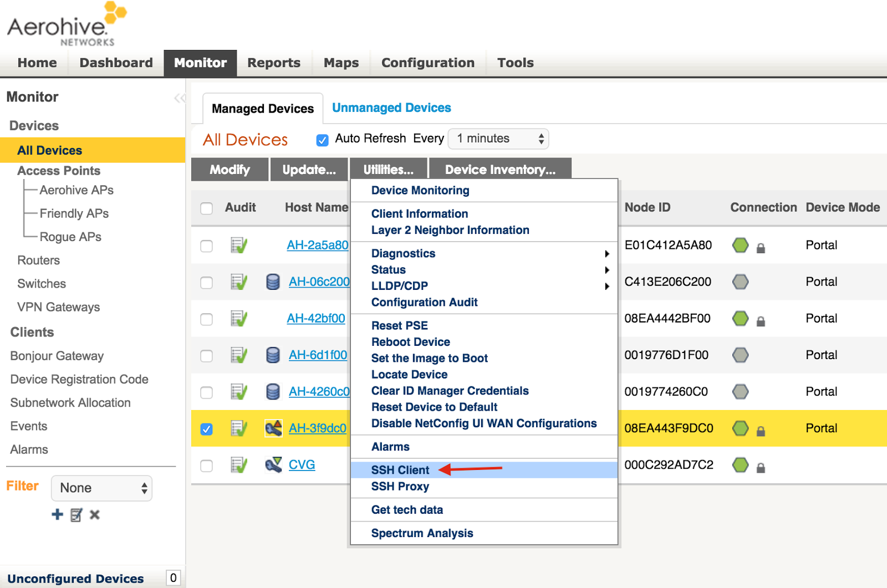887x588 pixels.
Task: Check the box for AH-42bf00
Action: click(206, 319)
